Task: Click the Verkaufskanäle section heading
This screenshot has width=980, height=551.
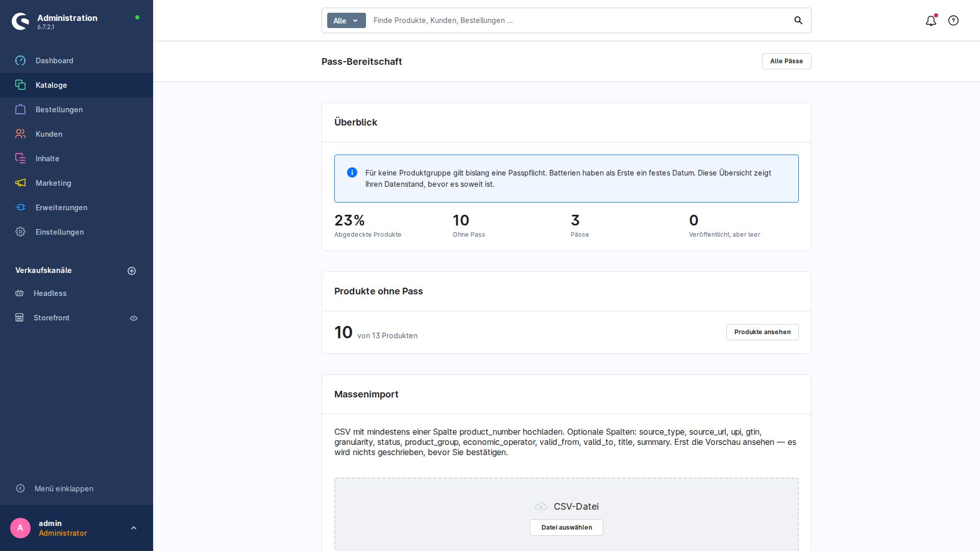Action: [43, 270]
